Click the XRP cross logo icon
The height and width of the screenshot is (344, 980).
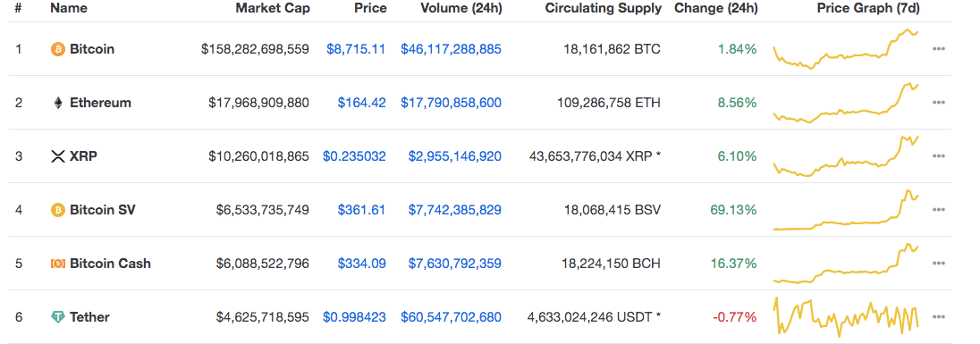pyautogui.click(x=57, y=156)
